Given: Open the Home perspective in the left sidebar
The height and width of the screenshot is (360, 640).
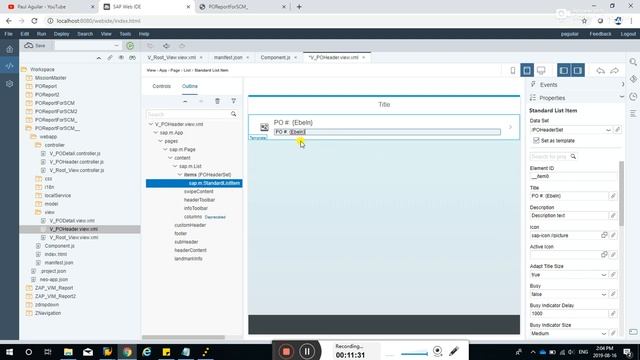Looking at the screenshot, I should coord(9,49).
